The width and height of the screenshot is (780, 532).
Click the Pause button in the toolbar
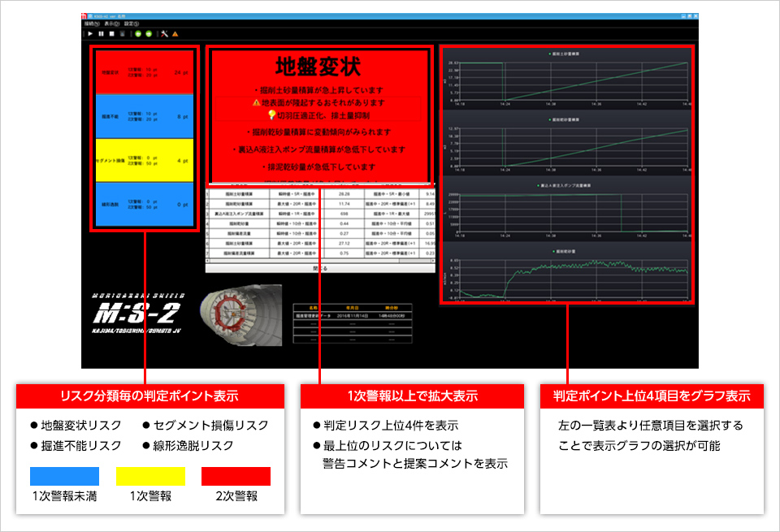pyautogui.click(x=101, y=34)
